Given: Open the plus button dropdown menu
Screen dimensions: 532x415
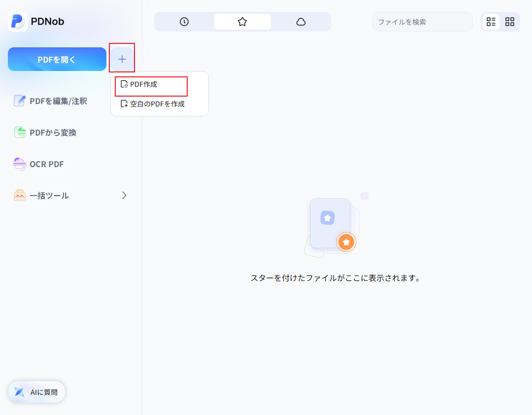Looking at the screenshot, I should pyautogui.click(x=122, y=58).
